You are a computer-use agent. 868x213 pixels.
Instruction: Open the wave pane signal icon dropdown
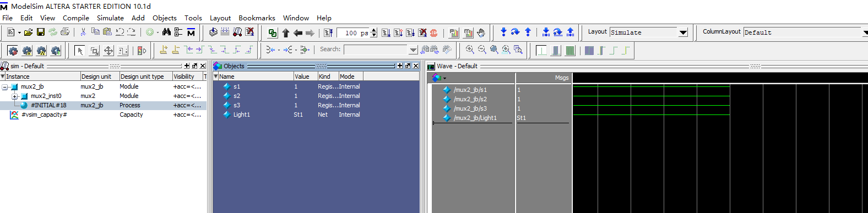[444, 78]
